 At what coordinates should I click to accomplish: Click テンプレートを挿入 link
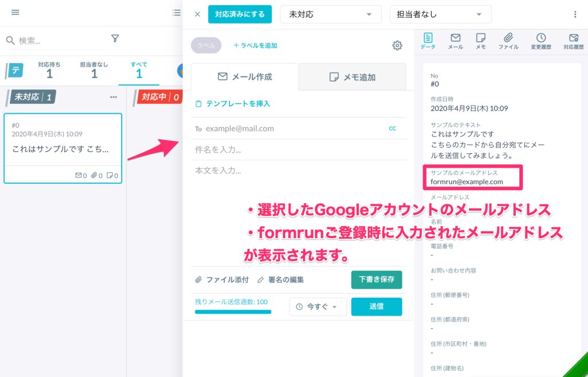[x=233, y=104]
